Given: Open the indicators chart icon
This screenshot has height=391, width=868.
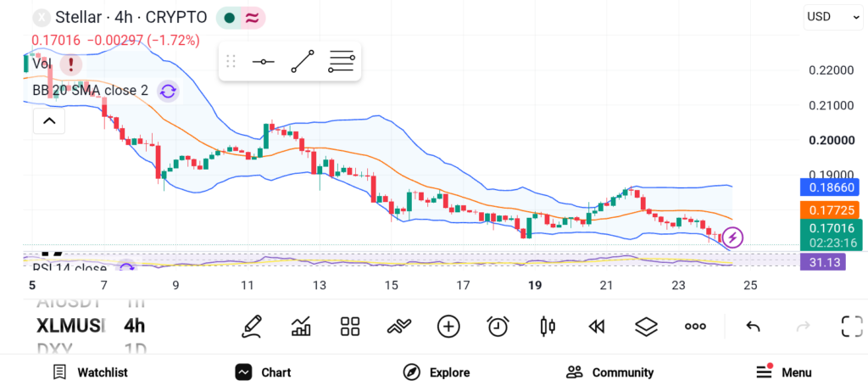Looking at the screenshot, I should coord(301,327).
